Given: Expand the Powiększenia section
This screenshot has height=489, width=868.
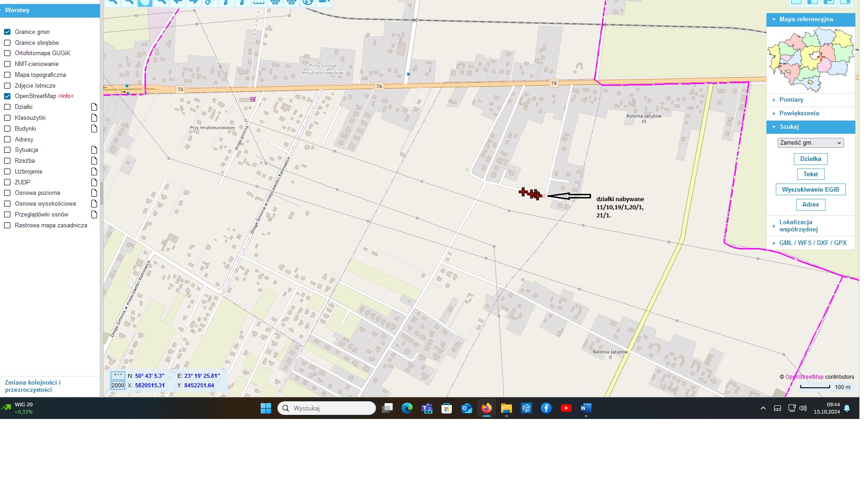Looking at the screenshot, I should [x=798, y=113].
